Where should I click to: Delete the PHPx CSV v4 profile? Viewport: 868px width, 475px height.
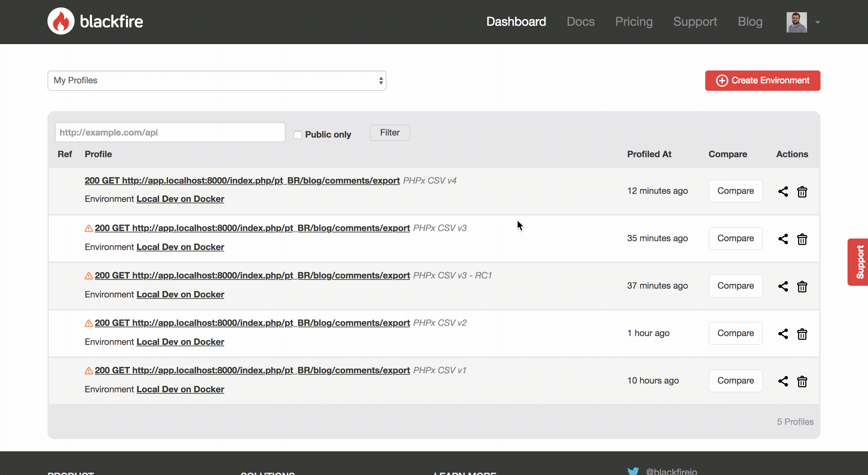[802, 191]
